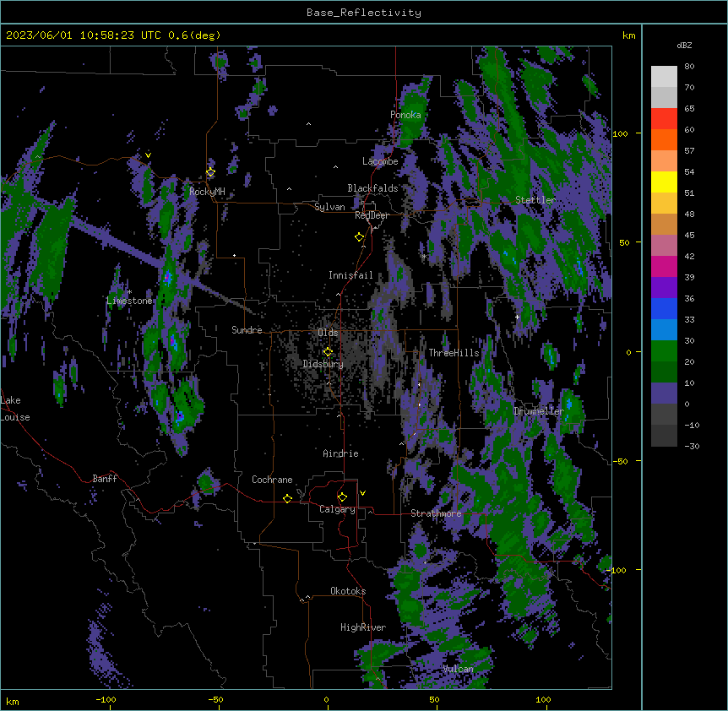
Task: Click the Airdrie label
Action: point(341,453)
